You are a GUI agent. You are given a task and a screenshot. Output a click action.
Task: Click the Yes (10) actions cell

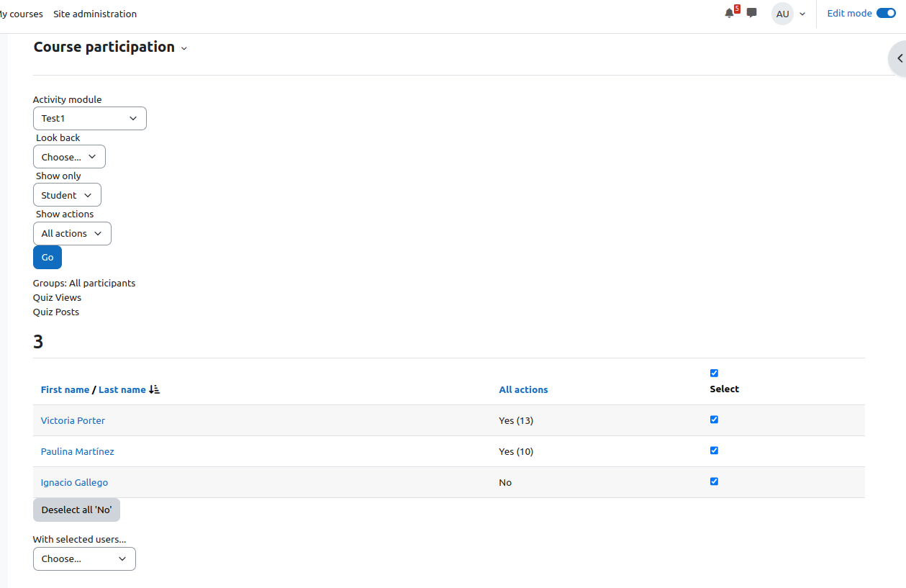click(516, 451)
